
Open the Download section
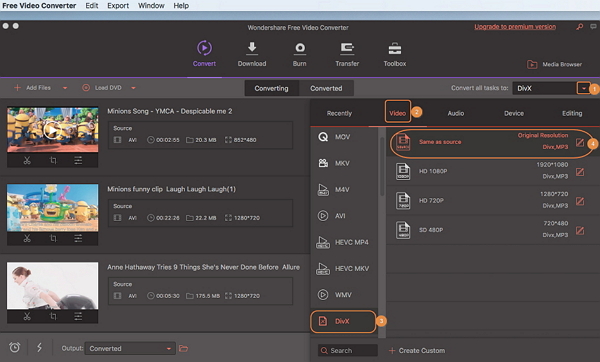(x=252, y=54)
